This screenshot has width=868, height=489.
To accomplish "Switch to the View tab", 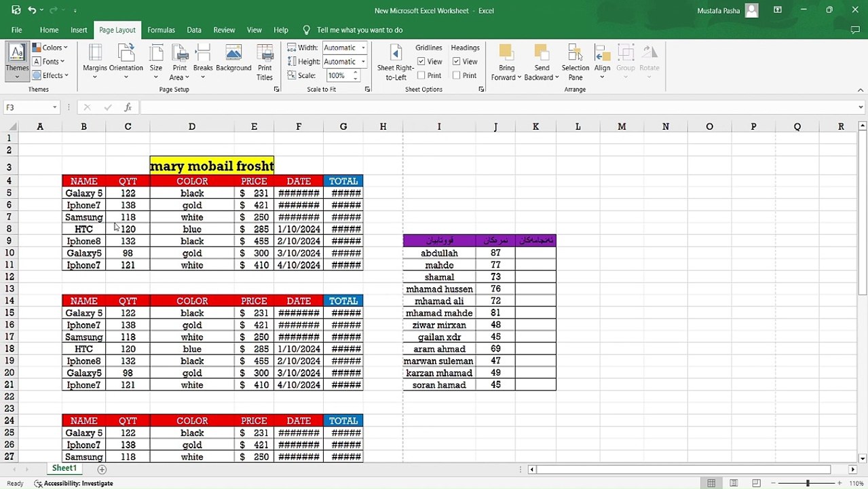I will 254,30.
